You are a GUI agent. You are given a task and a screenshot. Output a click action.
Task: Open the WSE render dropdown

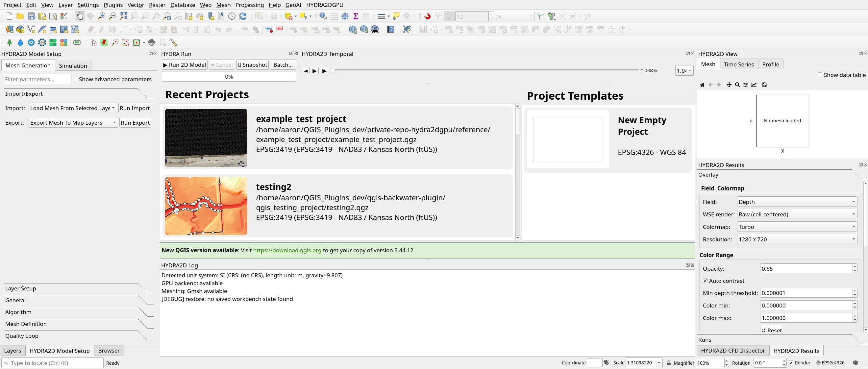(x=797, y=214)
